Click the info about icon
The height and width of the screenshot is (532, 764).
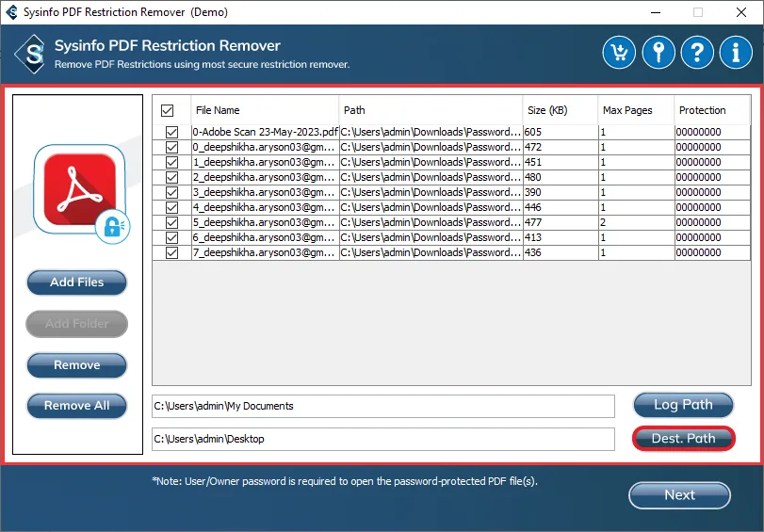click(736, 53)
